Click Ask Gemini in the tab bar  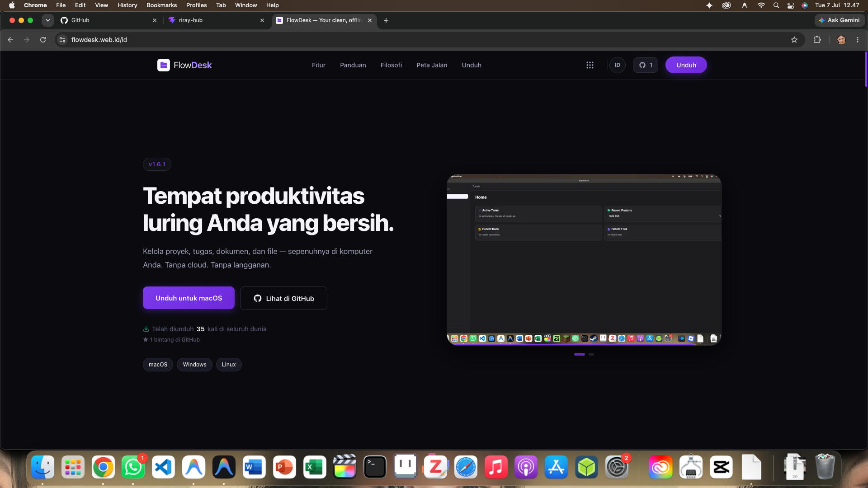click(840, 20)
